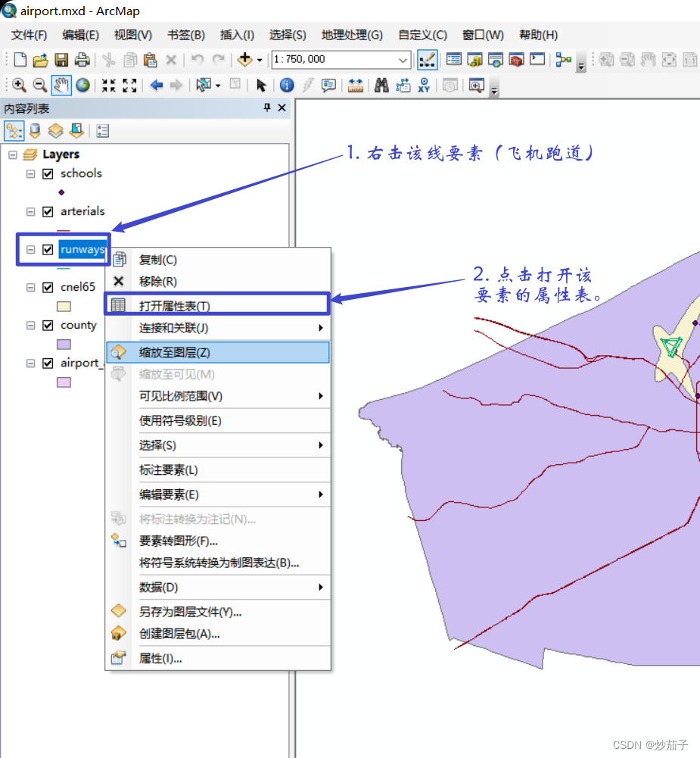
Task: Click Fixed Zoom Out arrows icon
Action: (x=129, y=86)
